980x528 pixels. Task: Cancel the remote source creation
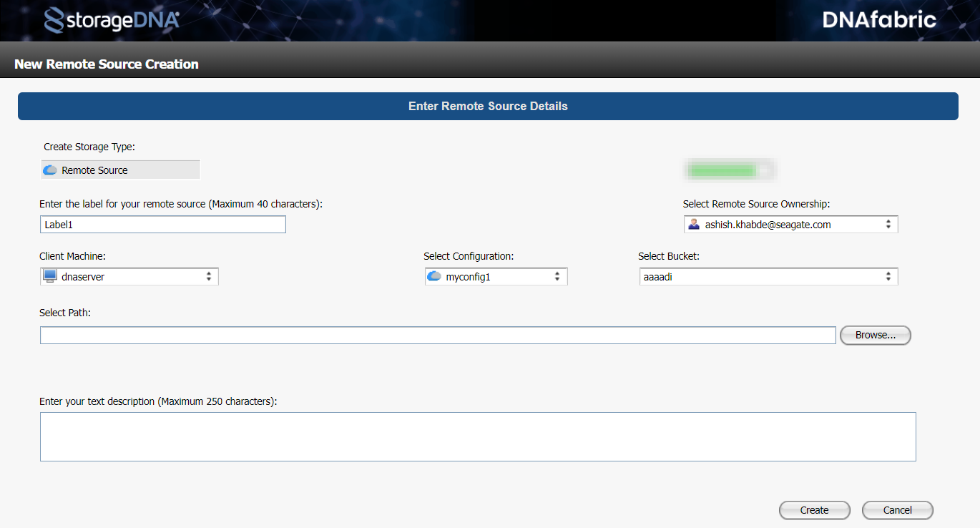click(x=897, y=510)
